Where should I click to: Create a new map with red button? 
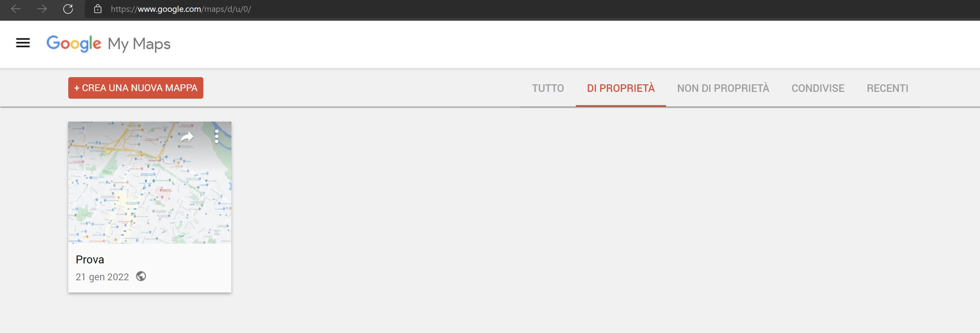click(x=136, y=88)
